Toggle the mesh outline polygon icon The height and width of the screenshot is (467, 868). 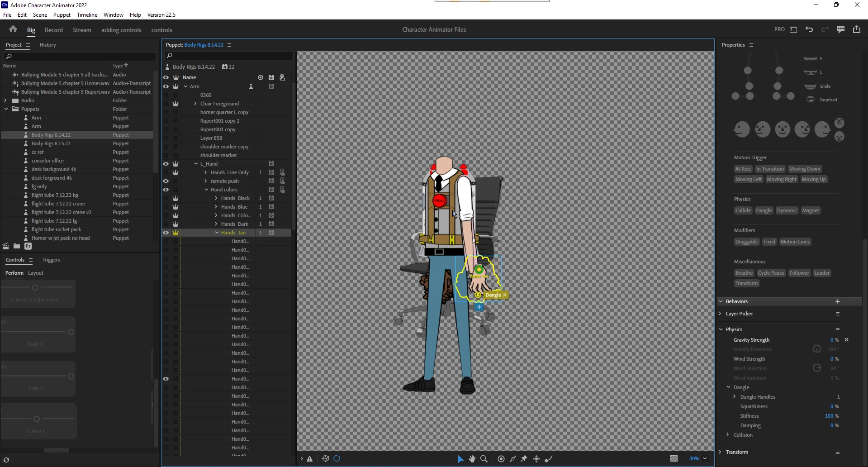[337, 459]
